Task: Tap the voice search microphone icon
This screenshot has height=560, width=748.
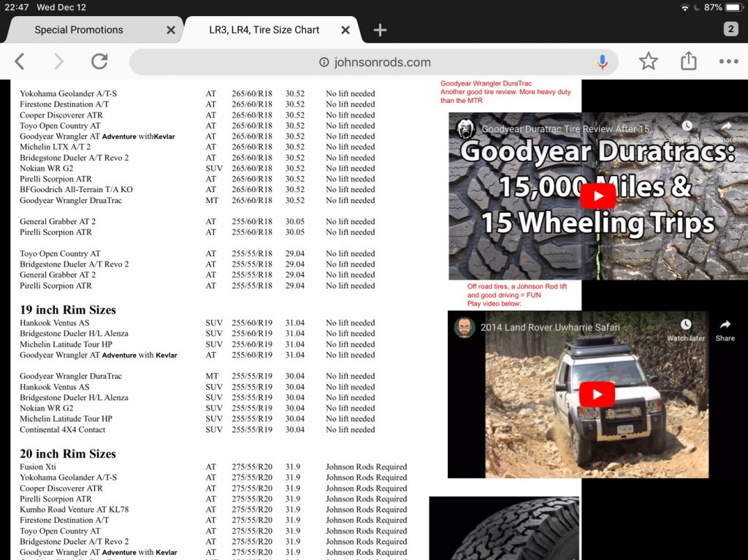Action: coord(603,61)
